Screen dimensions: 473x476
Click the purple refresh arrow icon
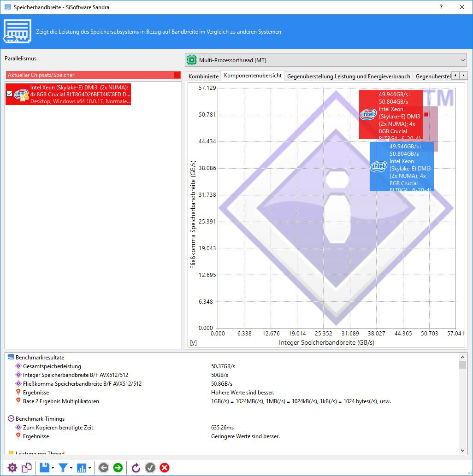(136, 468)
